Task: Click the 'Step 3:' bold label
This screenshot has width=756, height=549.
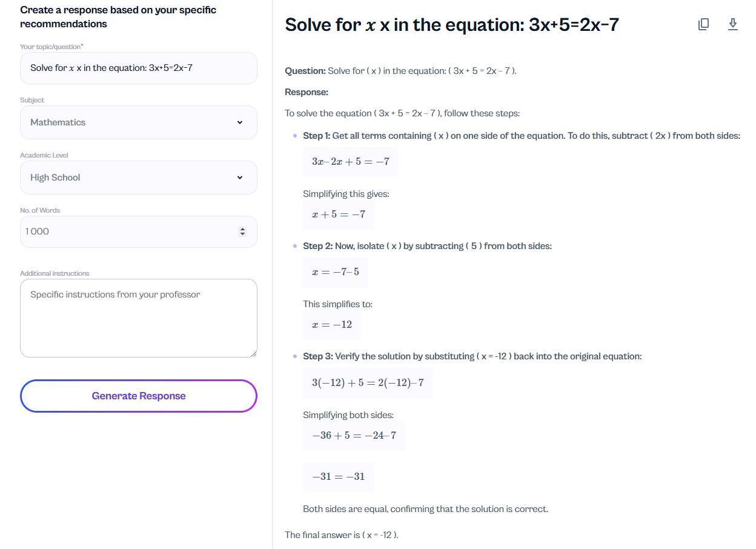Action: (x=317, y=356)
